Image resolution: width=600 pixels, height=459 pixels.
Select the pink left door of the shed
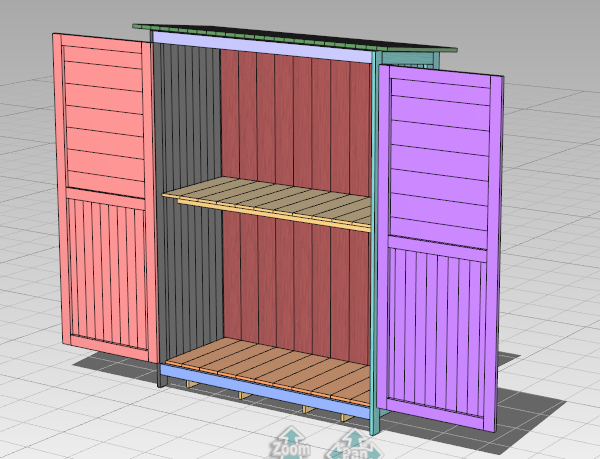point(105,198)
